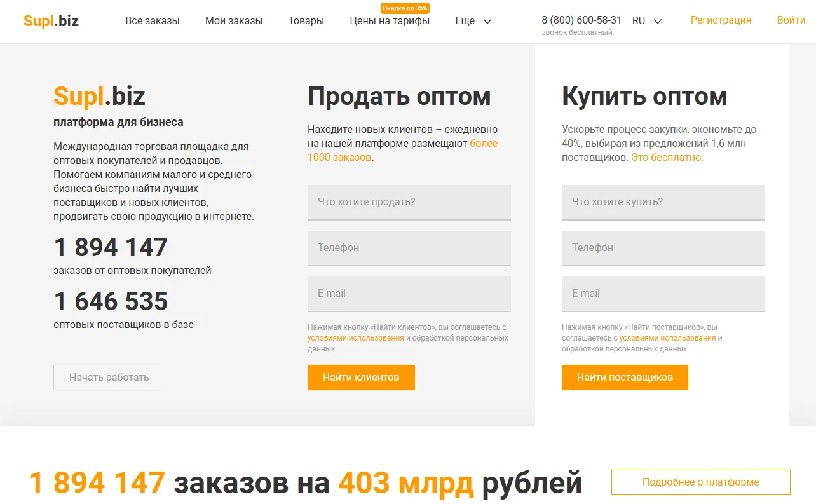Click the large Supl.biz heading
The height and width of the screenshot is (504, 816).
[x=100, y=97]
